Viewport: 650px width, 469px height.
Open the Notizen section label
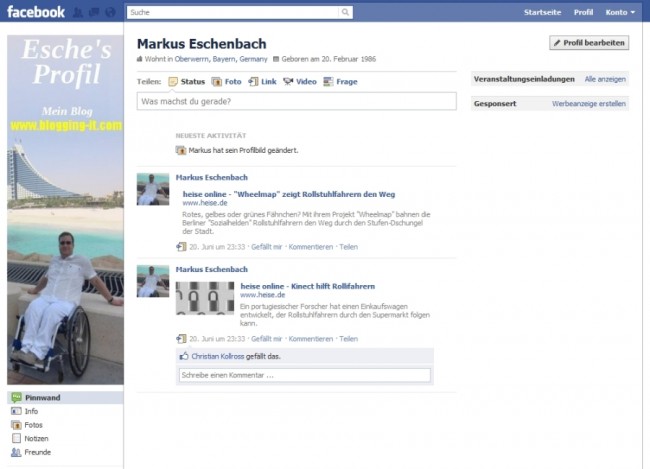(36, 439)
